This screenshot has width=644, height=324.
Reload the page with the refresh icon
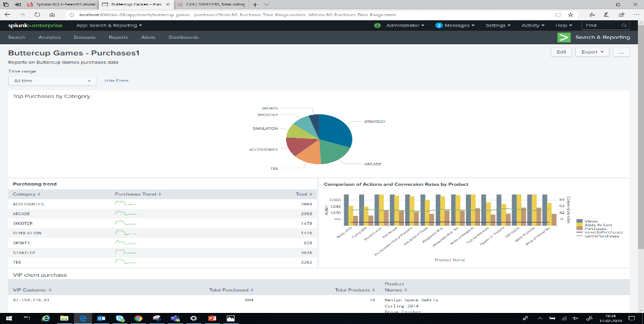pos(37,14)
